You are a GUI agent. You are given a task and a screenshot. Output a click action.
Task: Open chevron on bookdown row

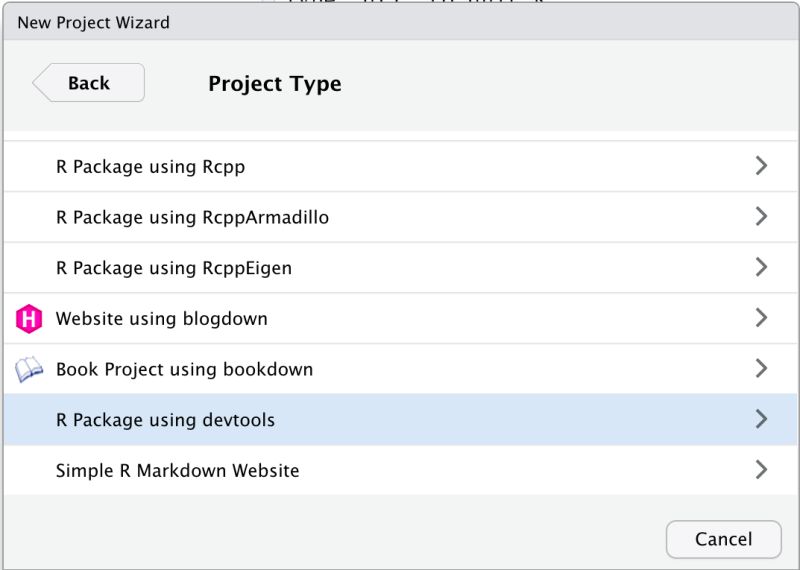tap(761, 368)
